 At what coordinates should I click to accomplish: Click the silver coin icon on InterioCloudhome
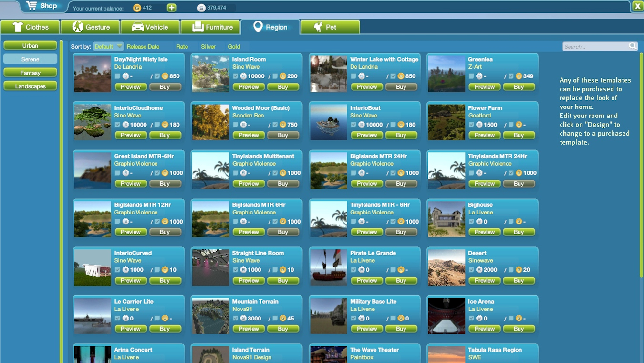[x=125, y=125]
